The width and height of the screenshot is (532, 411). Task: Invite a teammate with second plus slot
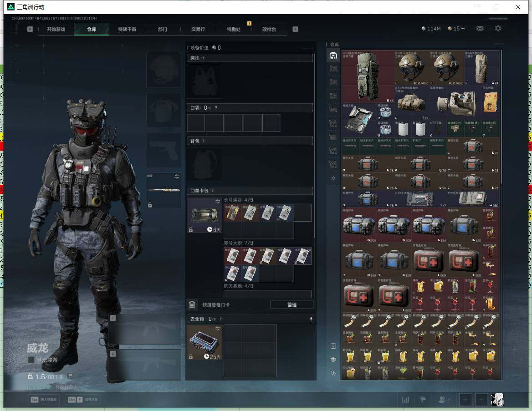[481, 400]
